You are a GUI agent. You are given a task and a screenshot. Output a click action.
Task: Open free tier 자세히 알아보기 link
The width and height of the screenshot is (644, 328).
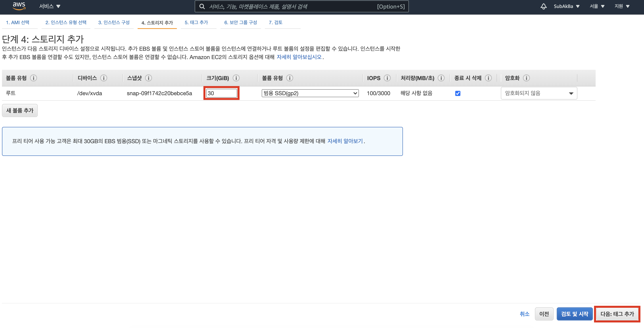[x=345, y=141]
